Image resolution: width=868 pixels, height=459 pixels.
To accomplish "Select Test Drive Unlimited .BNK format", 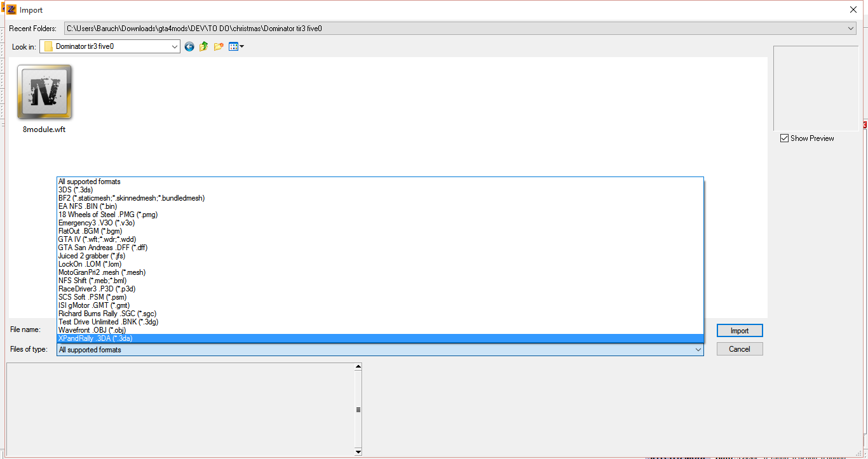I will pyautogui.click(x=380, y=322).
